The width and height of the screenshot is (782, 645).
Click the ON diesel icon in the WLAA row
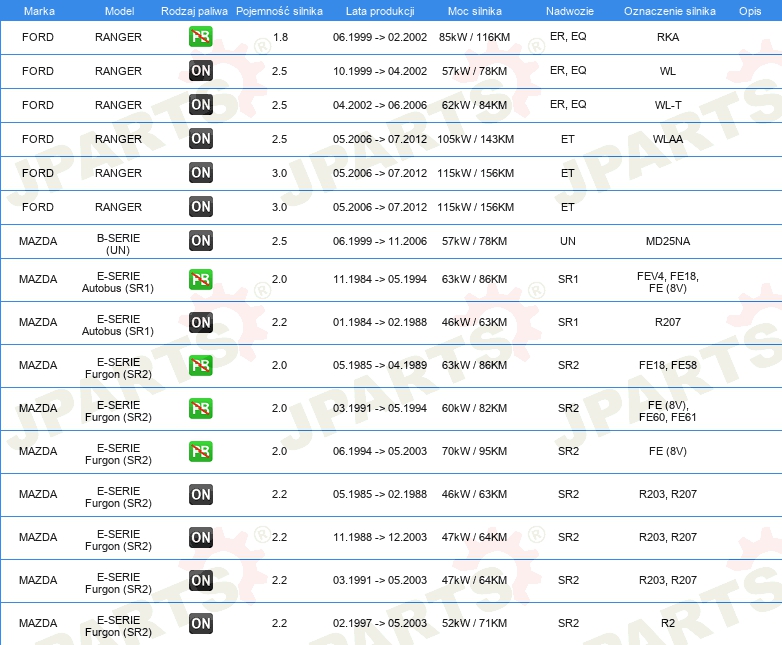click(200, 139)
